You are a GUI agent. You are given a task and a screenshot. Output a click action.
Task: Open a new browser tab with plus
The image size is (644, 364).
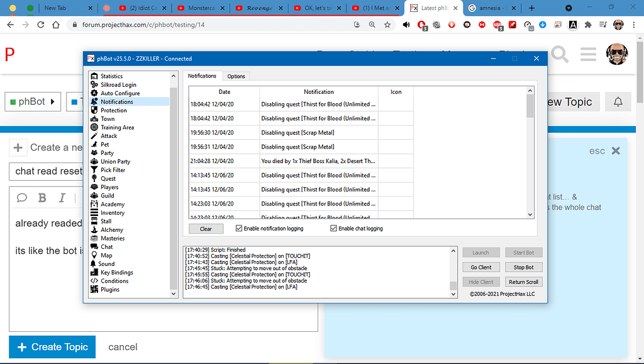click(x=531, y=8)
